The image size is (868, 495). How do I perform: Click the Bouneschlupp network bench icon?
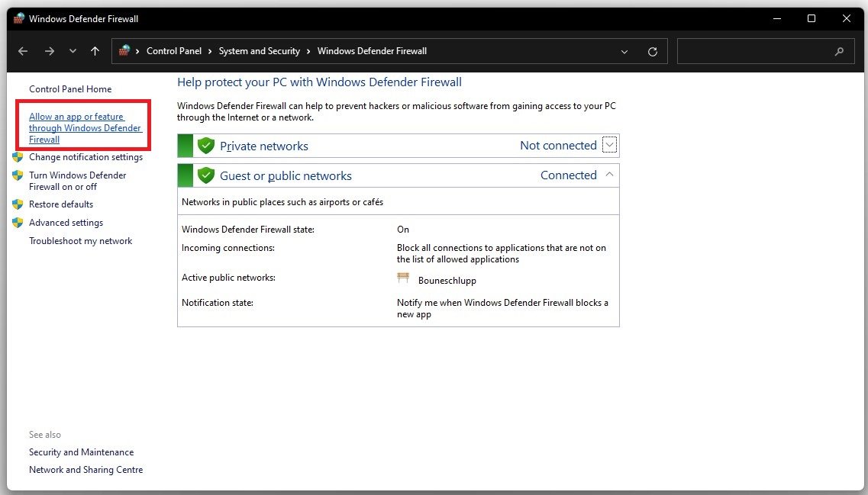click(403, 278)
